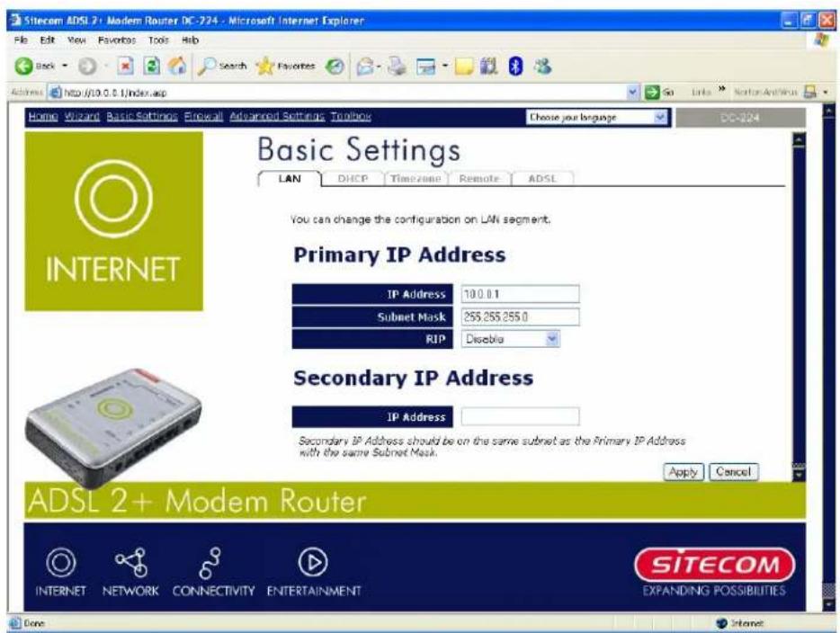Refresh the page using the green refresh icon
The height and width of the screenshot is (633, 840).
point(152,67)
